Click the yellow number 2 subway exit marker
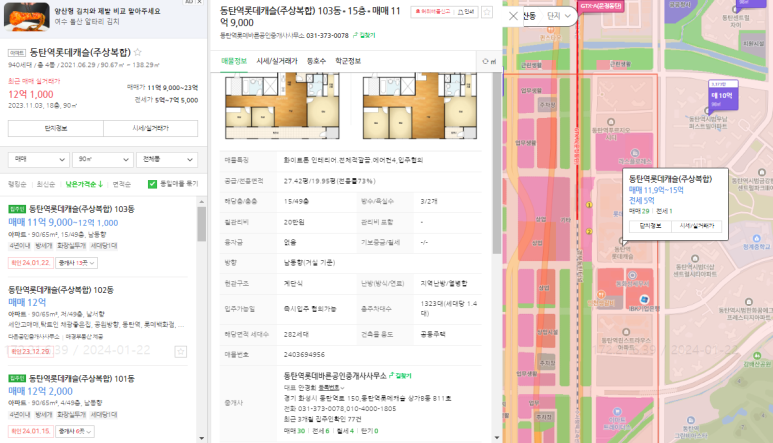Viewport: 773px width, 443px height. coord(589,231)
